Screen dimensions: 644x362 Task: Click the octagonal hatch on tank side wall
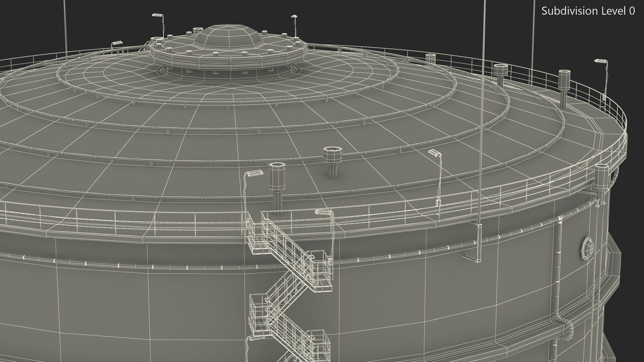click(588, 248)
